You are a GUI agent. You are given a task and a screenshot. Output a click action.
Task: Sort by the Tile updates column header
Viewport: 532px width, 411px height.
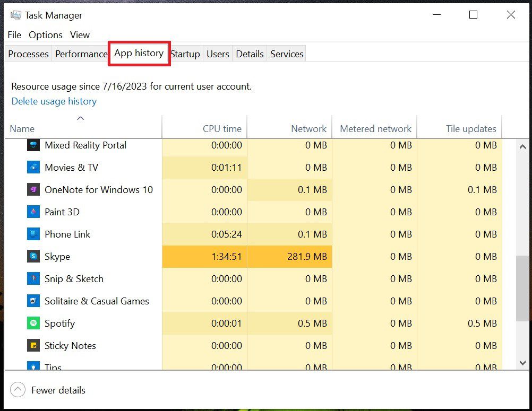pos(459,127)
